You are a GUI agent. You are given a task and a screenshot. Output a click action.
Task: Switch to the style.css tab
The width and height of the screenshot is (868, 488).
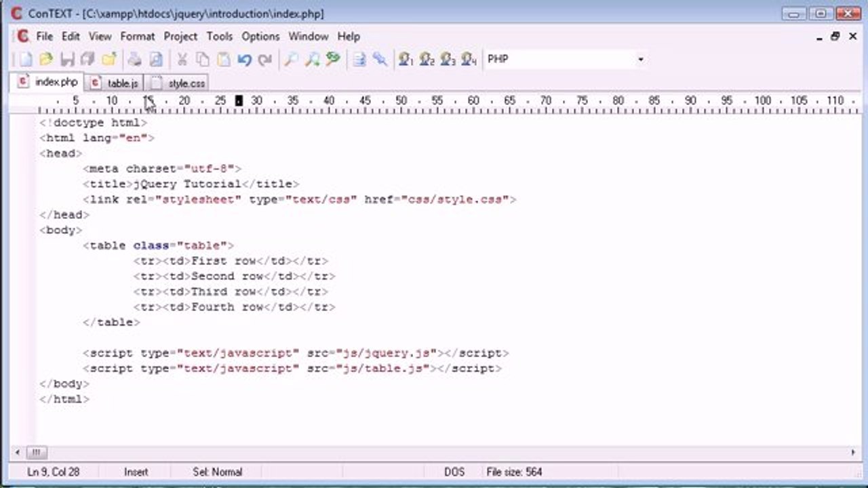pos(178,83)
